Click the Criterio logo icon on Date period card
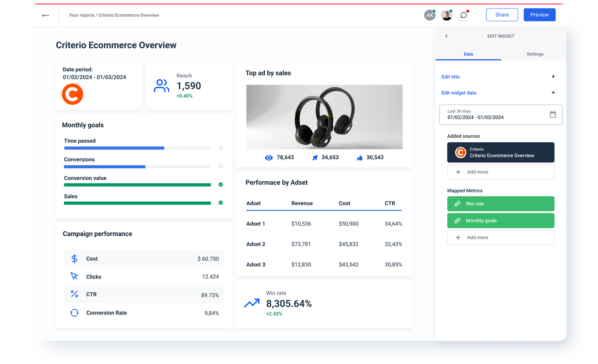The height and width of the screenshot is (364, 598). [73, 94]
